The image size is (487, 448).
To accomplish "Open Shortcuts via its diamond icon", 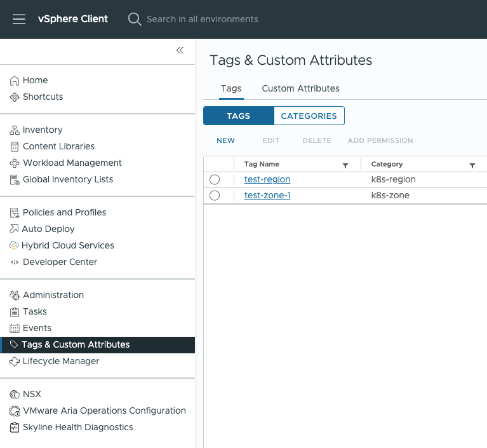I will [x=15, y=97].
